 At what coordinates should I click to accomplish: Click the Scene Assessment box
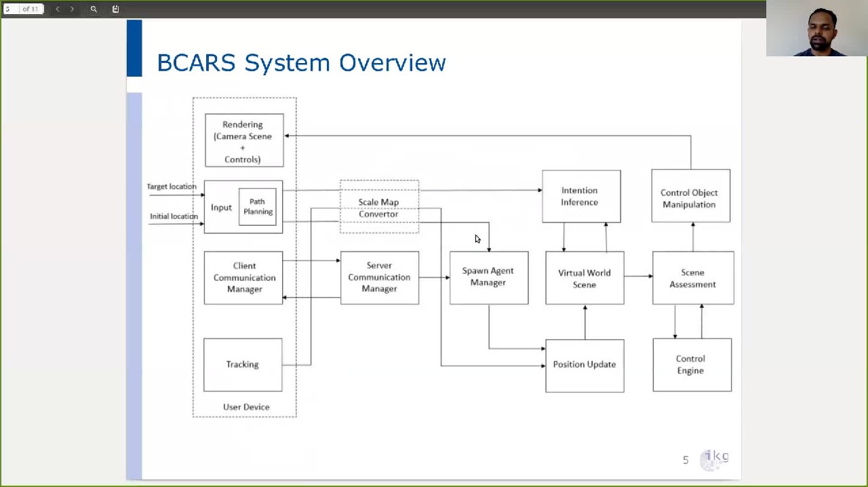coord(692,278)
